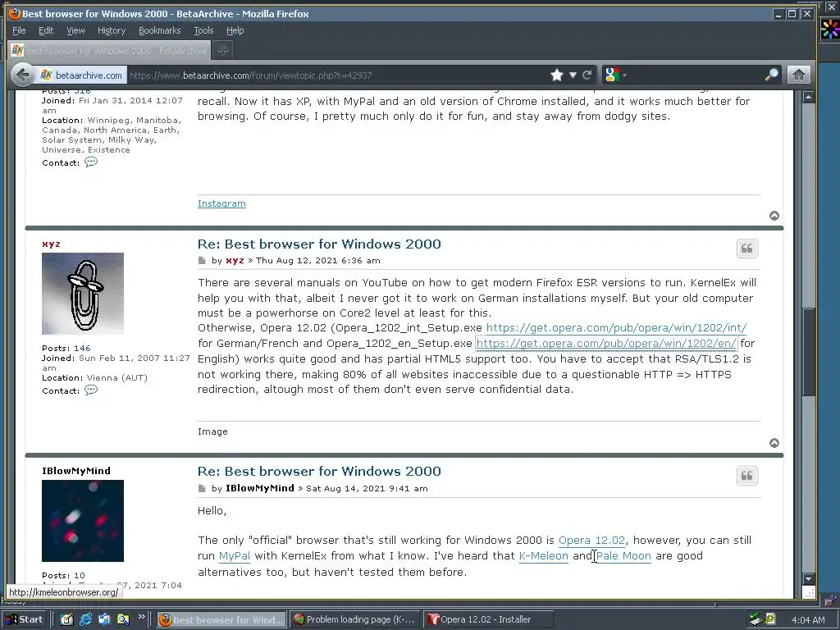Open the Tools menu
The width and height of the screenshot is (840, 630).
point(203,30)
